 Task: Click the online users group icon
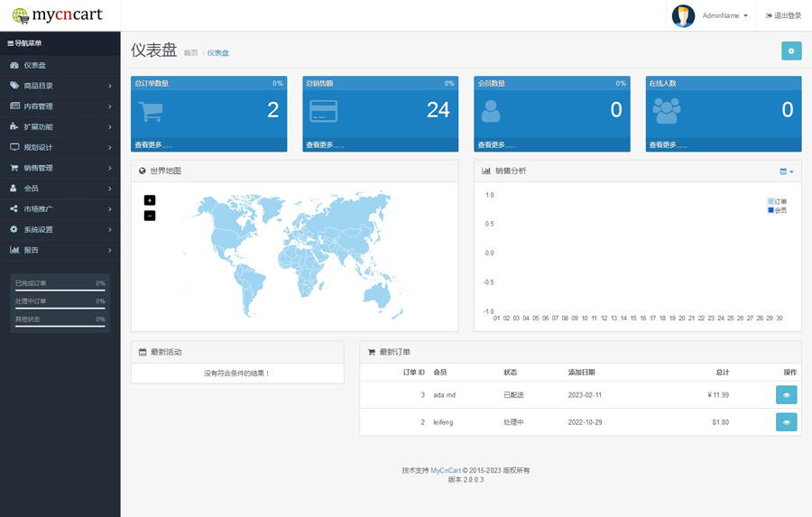(667, 111)
